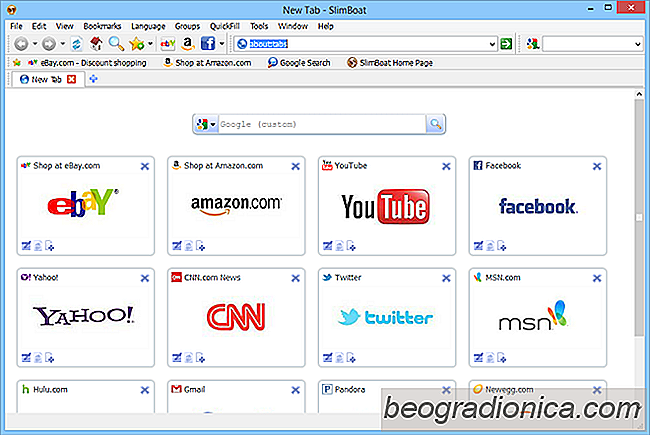The height and width of the screenshot is (435, 650).
Task: Remove the Shop at Amazon.com tile
Action: point(296,166)
